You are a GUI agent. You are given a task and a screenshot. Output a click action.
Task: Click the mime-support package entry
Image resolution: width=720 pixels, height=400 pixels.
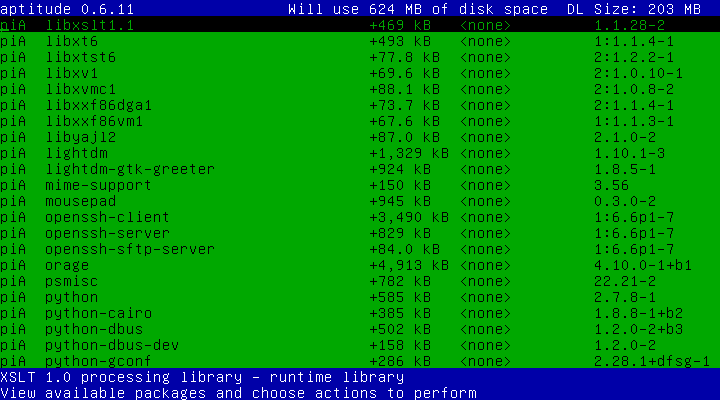pyautogui.click(x=97, y=185)
